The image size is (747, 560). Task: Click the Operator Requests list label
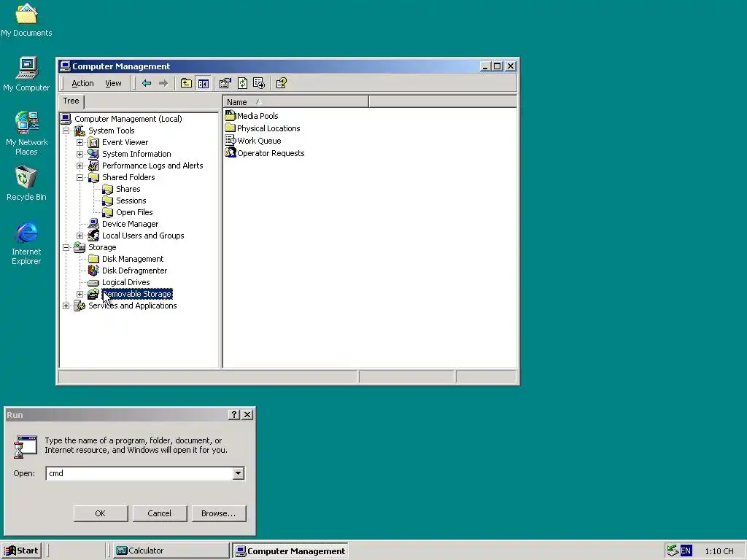[x=271, y=153]
